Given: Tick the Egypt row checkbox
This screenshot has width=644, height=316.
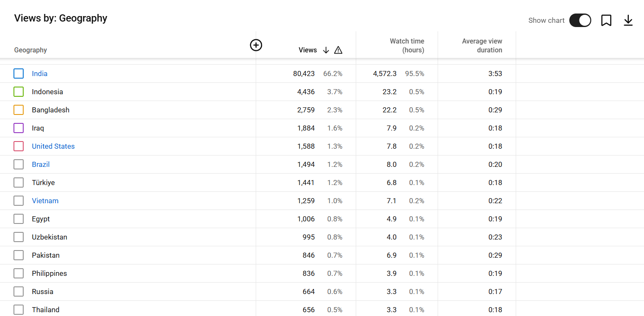Looking at the screenshot, I should click(19, 219).
